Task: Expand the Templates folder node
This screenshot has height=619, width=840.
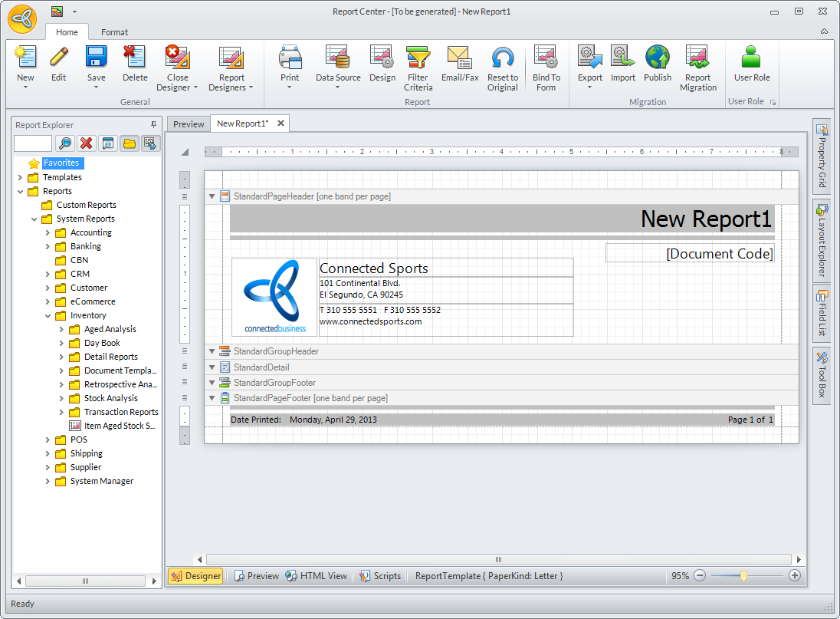Action: (20, 177)
